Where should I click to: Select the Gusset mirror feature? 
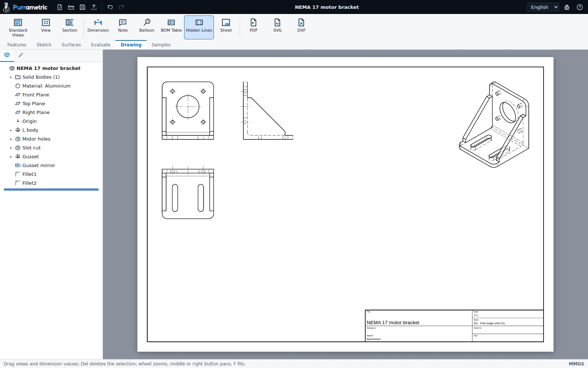(51, 165)
